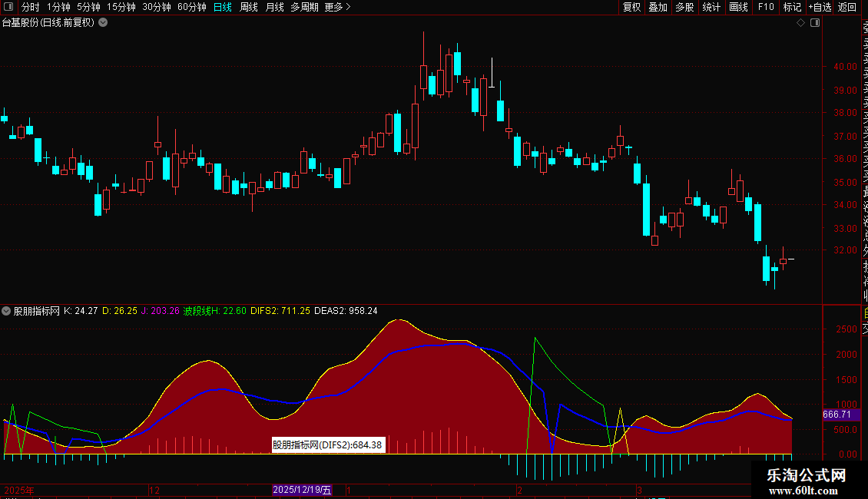Open the 股朋指标网 indicator dropdown arrow
The height and width of the screenshot is (499, 868).
(x=7, y=311)
